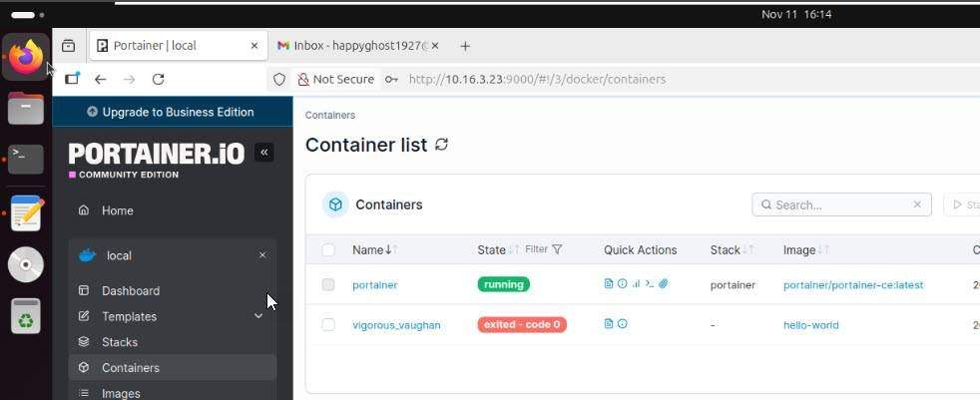Inspect the portainer container via quick action

(623, 284)
